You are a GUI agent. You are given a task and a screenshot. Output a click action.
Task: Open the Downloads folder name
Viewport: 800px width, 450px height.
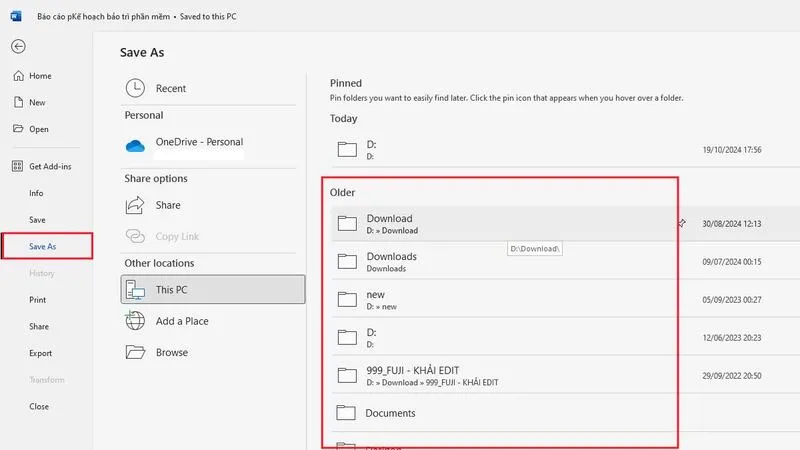tap(391, 256)
